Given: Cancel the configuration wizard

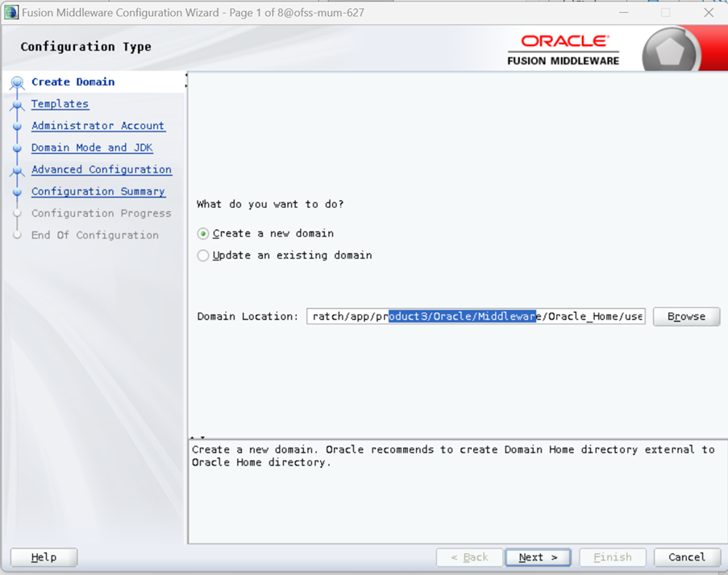Looking at the screenshot, I should click(x=686, y=557).
